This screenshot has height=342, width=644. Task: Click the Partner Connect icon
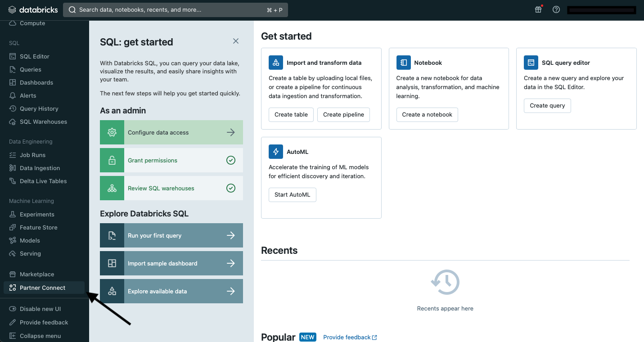coord(13,288)
